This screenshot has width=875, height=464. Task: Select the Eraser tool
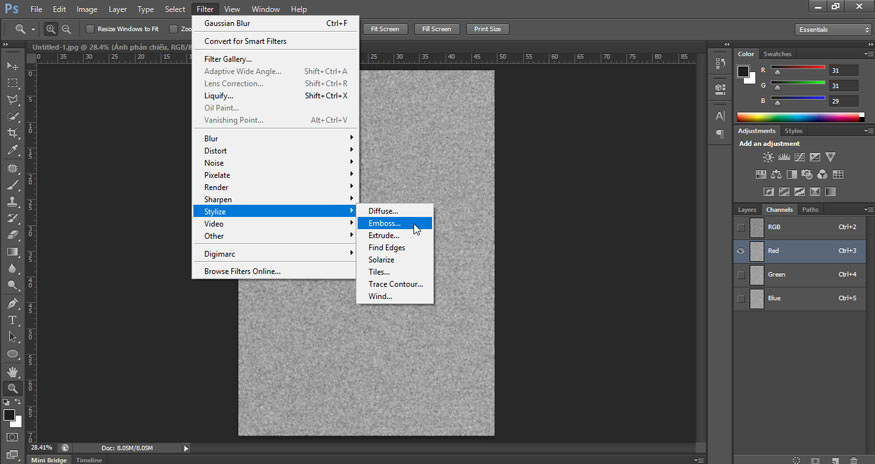tap(12, 235)
